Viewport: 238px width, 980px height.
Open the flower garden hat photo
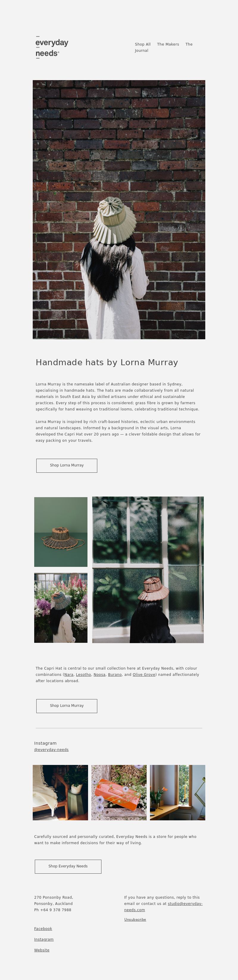point(61,608)
